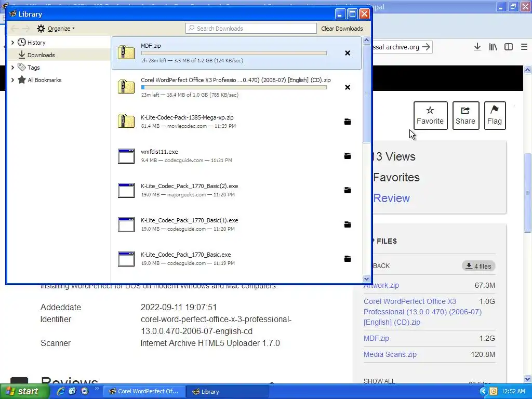Click the Share button on archive.org page
This screenshot has width=532, height=399.
[465, 115]
